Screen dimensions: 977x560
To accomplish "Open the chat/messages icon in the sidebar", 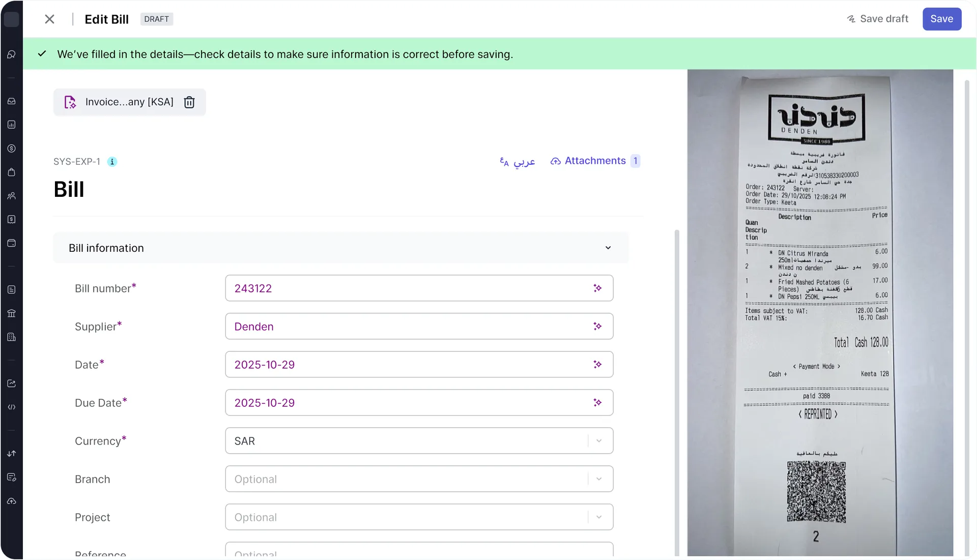I will (11, 54).
